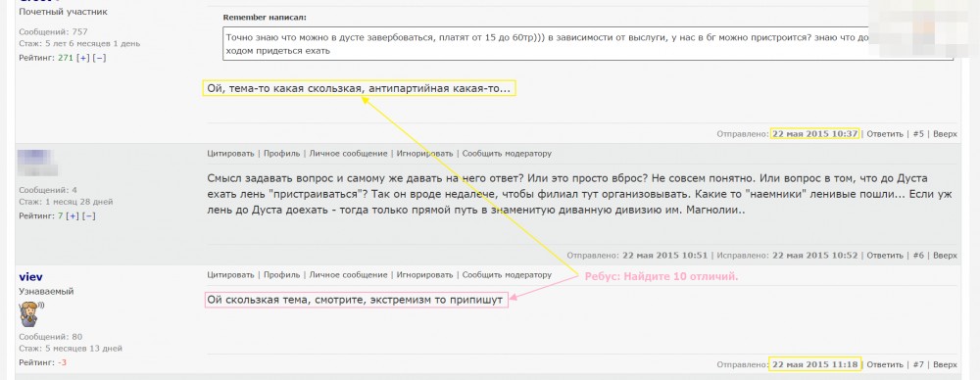Click Игнорировать above post #6

[x=424, y=153]
